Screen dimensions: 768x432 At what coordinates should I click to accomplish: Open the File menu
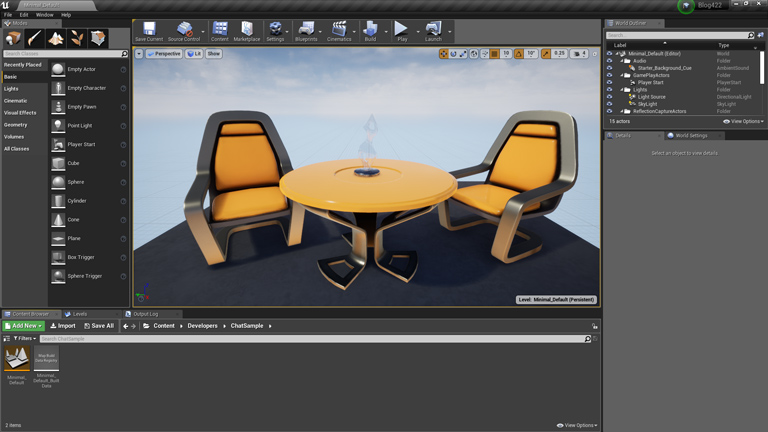pyautogui.click(x=8, y=15)
